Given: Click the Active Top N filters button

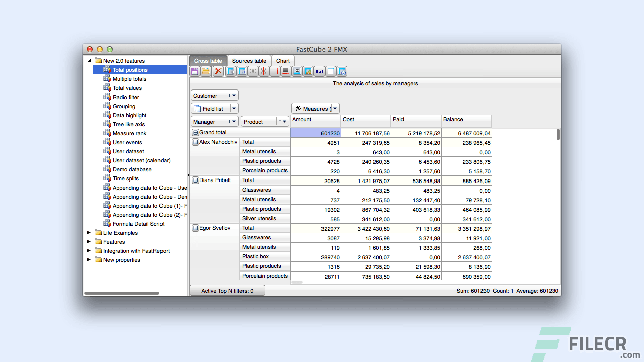Looking at the screenshot, I should point(227,291).
